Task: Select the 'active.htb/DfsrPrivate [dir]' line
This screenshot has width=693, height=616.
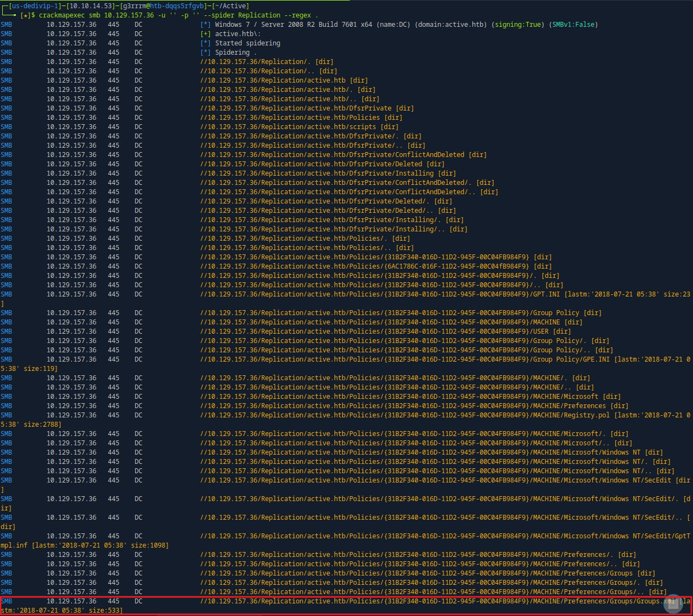Action: pos(307,108)
